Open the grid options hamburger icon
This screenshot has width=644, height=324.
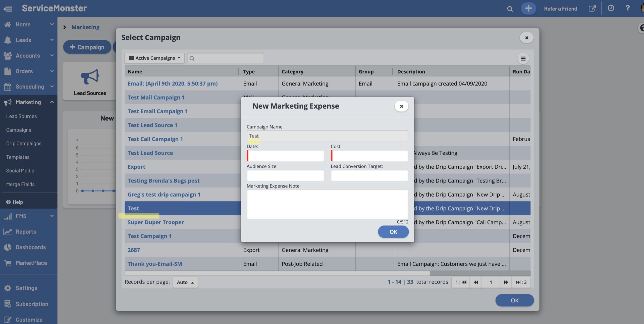(x=523, y=59)
